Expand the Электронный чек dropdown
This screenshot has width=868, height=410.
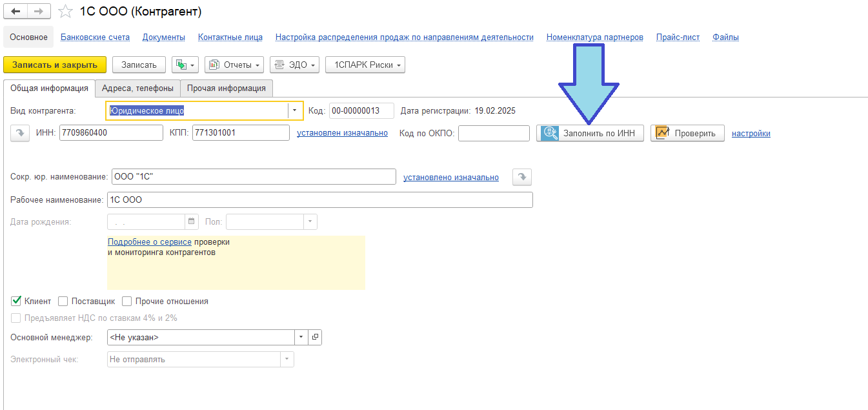(x=287, y=359)
